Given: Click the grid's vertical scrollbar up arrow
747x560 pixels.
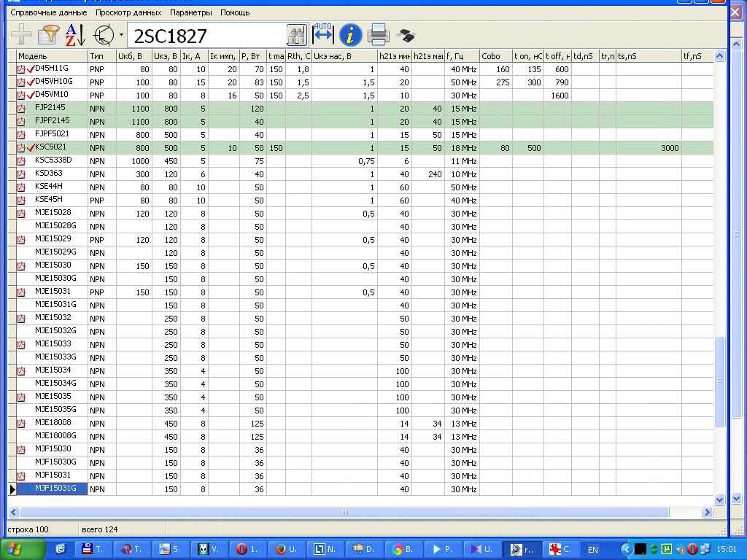Looking at the screenshot, I should pyautogui.click(x=719, y=55).
